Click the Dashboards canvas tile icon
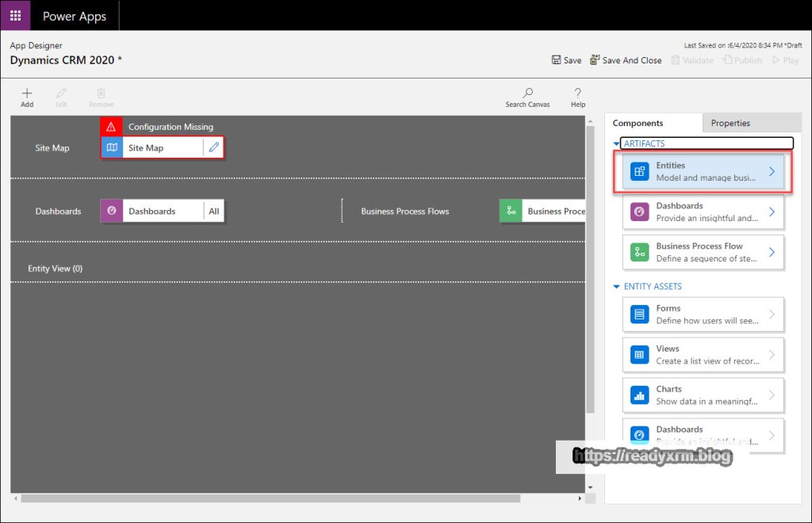This screenshot has width=812, height=523. pyautogui.click(x=112, y=212)
